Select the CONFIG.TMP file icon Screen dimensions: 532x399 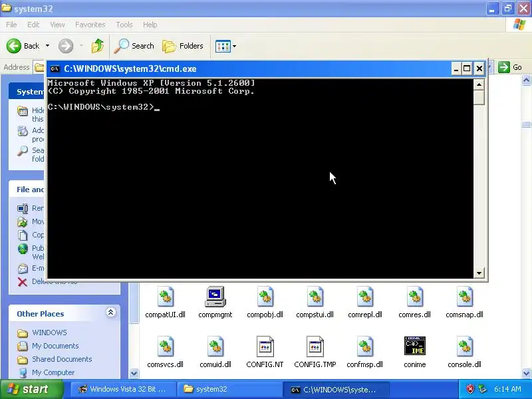(x=315, y=346)
